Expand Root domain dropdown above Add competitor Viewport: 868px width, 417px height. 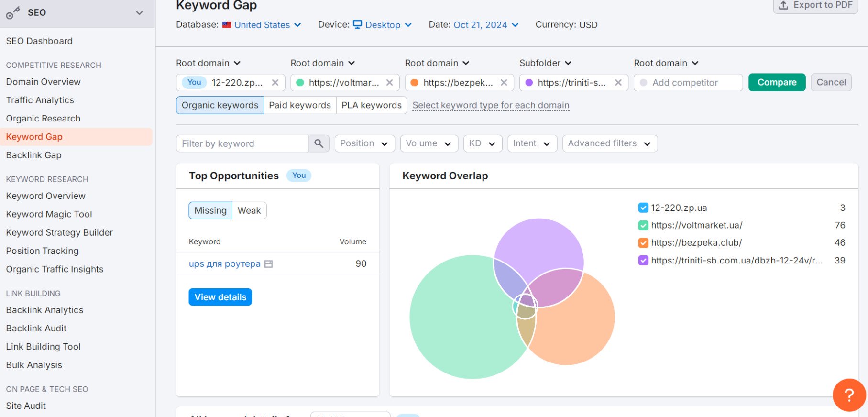click(666, 63)
